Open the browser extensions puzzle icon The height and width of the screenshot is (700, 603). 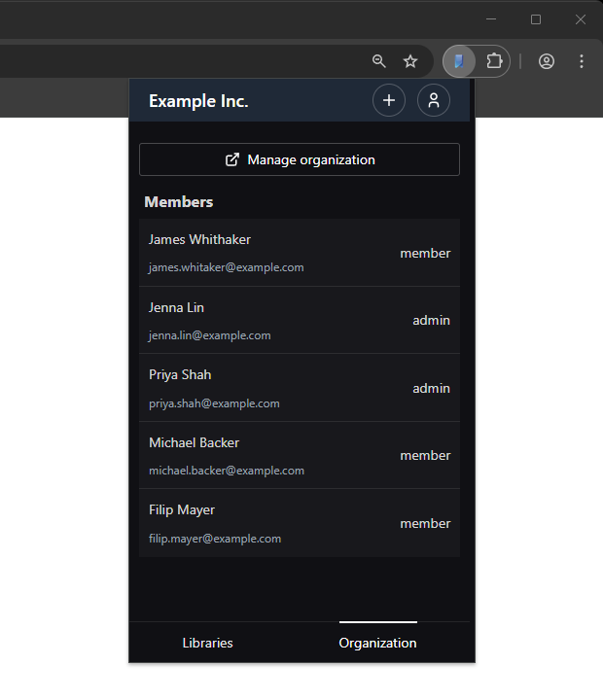click(494, 61)
